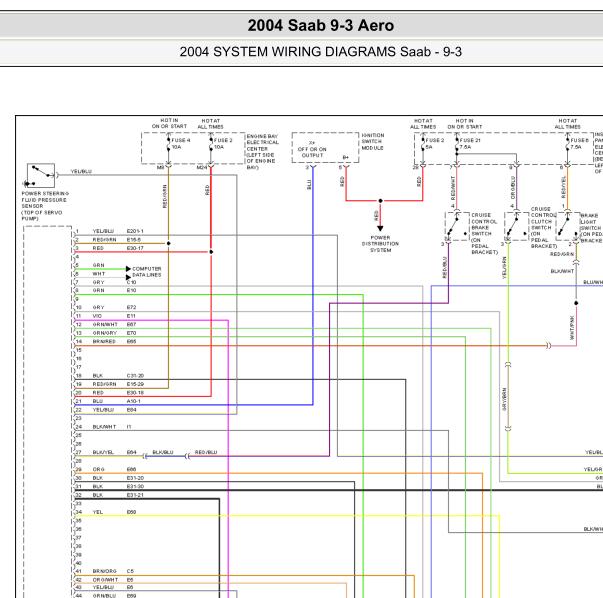Click the 'X+ OFF OR ON OUTPUT' text
The image size is (603, 598).
[x=312, y=149]
